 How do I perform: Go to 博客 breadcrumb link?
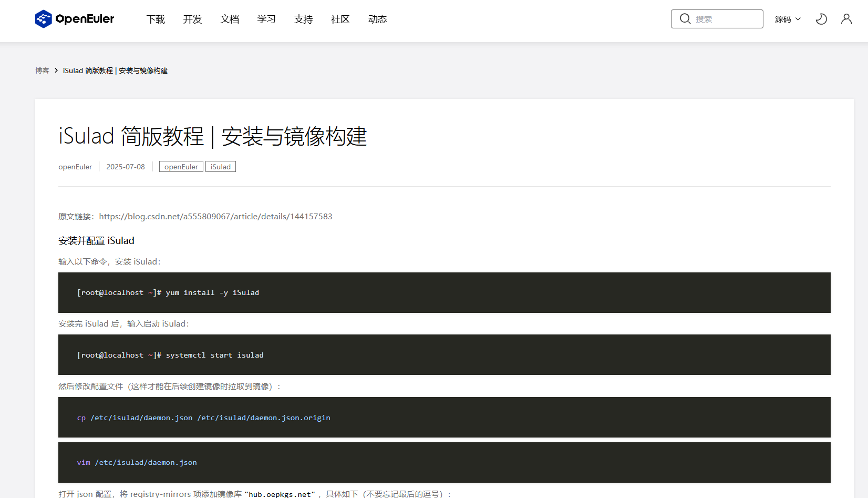click(x=42, y=70)
